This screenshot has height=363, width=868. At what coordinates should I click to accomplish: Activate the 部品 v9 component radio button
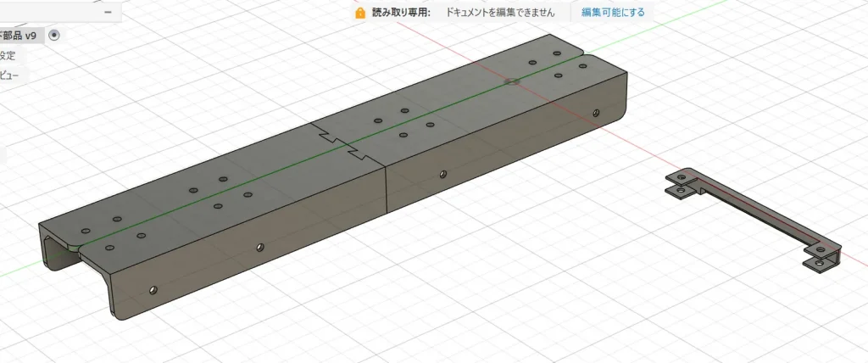54,35
